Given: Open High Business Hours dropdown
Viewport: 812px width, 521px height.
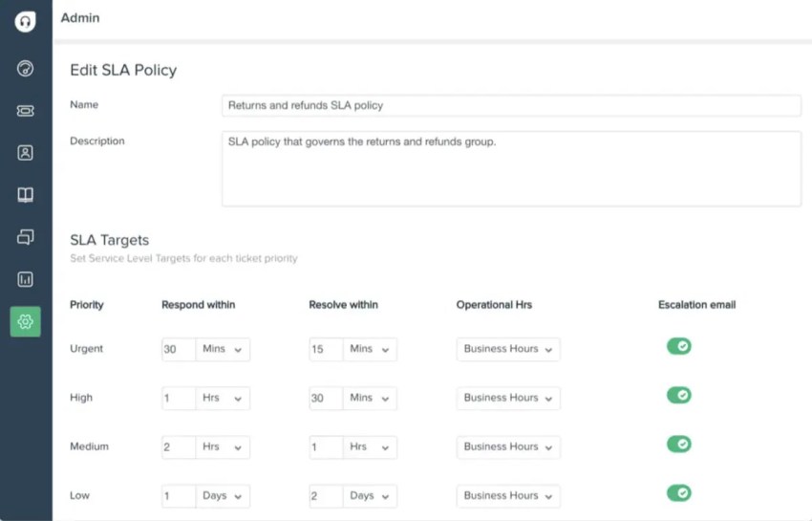Looking at the screenshot, I should (x=508, y=398).
